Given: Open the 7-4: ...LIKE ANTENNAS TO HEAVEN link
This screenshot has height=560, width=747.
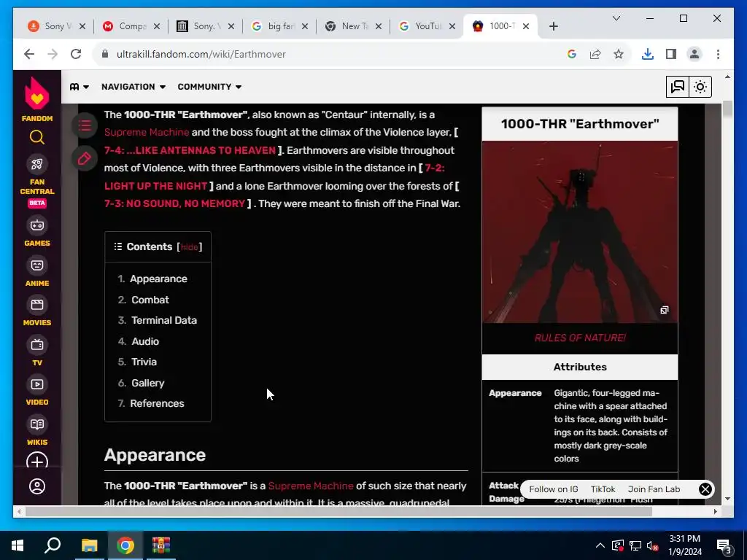Looking at the screenshot, I should tap(190, 150).
